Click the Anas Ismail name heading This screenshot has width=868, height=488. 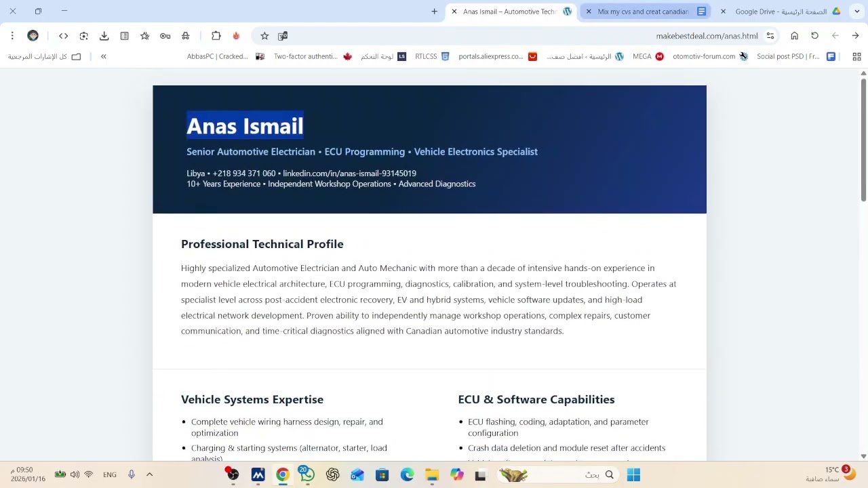click(245, 126)
